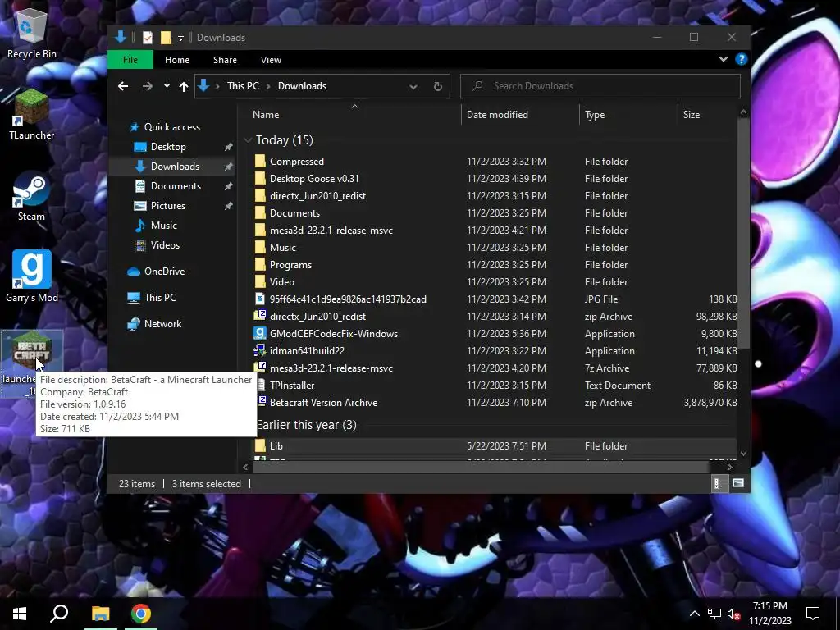Viewport: 840px width, 630px height.
Task: Open the Steam desktop shortcut
Action: coord(31,197)
